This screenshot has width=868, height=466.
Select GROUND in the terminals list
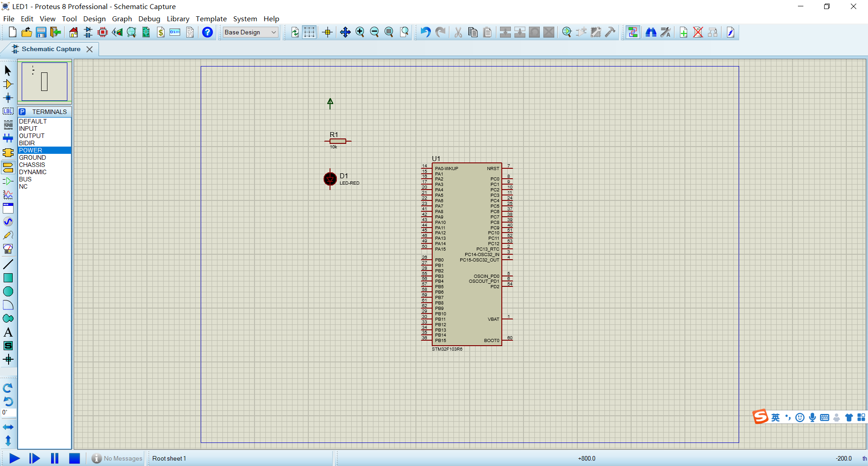click(x=44, y=157)
